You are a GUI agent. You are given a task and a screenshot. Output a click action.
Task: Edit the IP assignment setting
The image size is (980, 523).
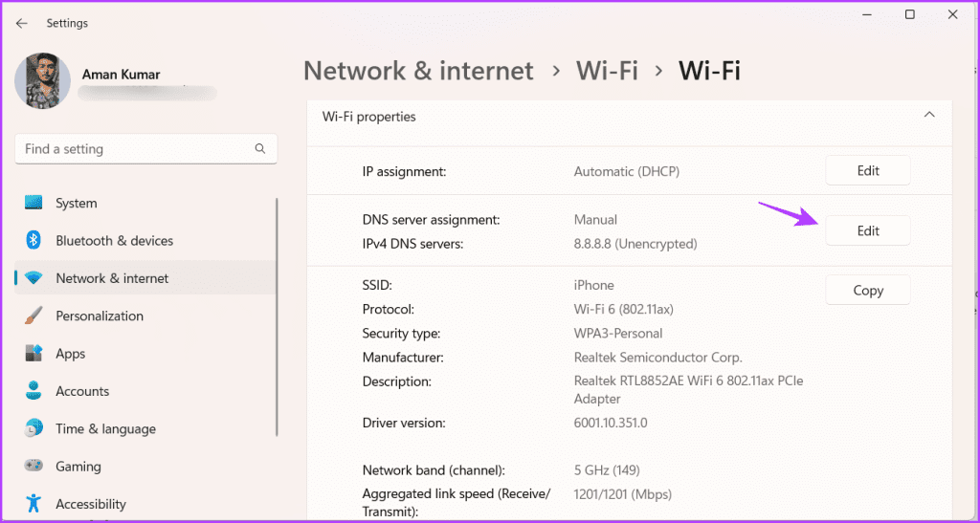867,170
